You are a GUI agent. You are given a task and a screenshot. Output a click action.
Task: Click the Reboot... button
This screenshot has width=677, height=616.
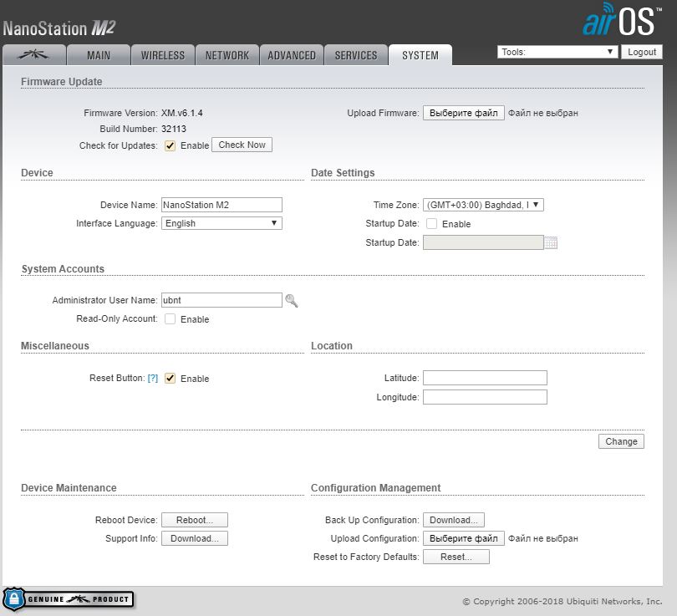[x=194, y=520]
